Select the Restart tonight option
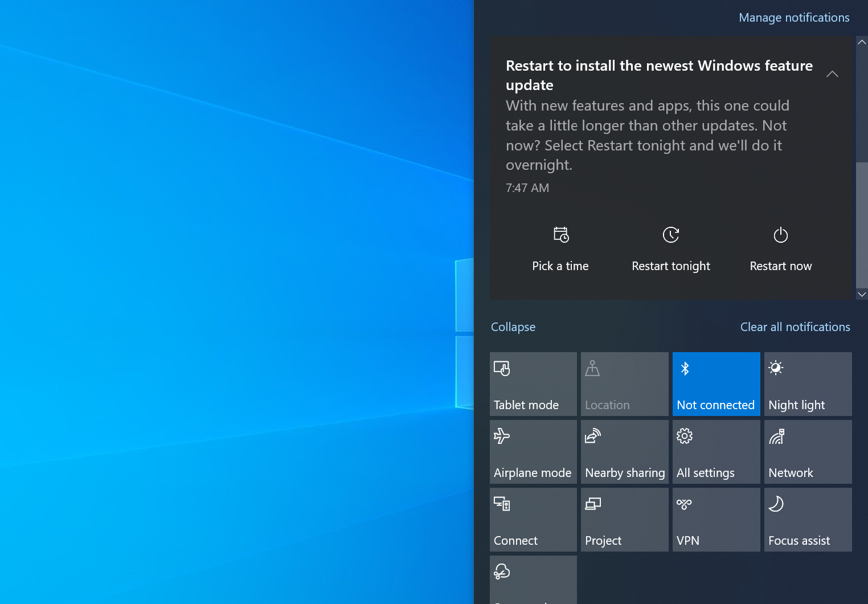The width and height of the screenshot is (868, 604). (x=671, y=249)
